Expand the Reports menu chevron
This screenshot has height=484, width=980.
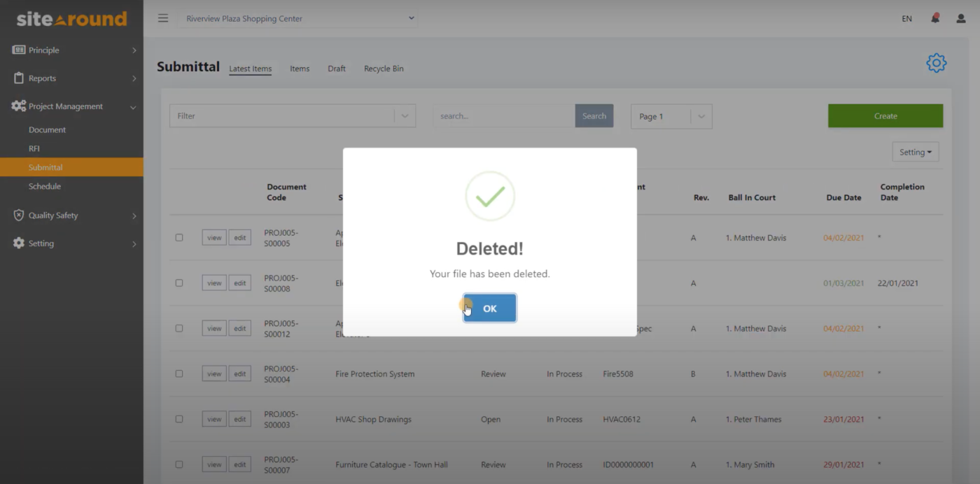pos(134,78)
